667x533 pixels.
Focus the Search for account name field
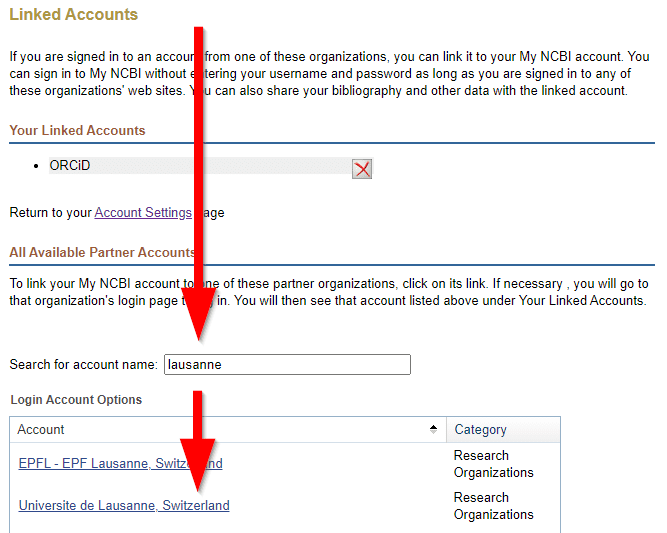pyautogui.click(x=287, y=365)
